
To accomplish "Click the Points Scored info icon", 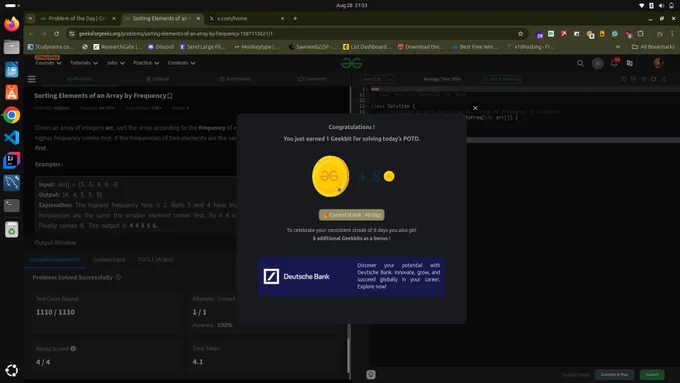I will pos(73,349).
